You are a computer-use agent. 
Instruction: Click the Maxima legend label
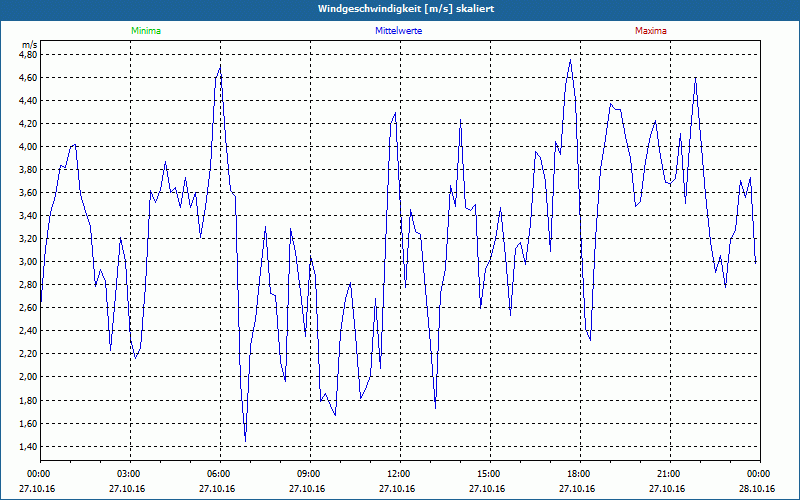pyautogui.click(x=651, y=31)
